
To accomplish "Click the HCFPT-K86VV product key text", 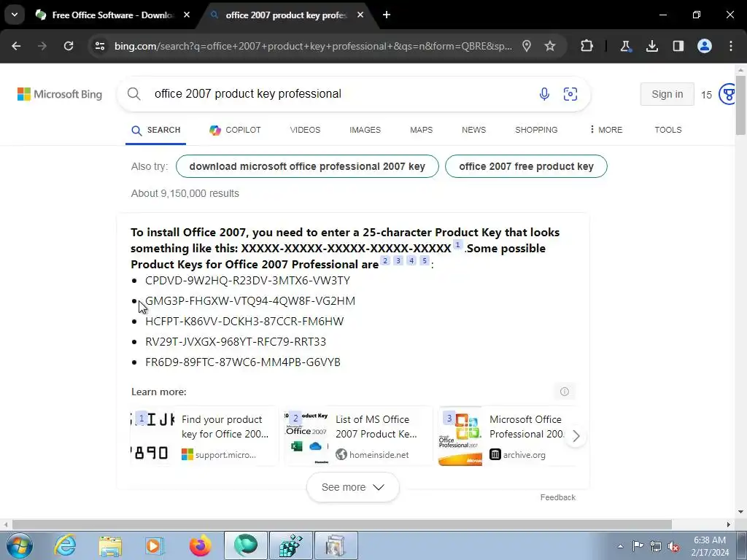I will coord(244,322).
